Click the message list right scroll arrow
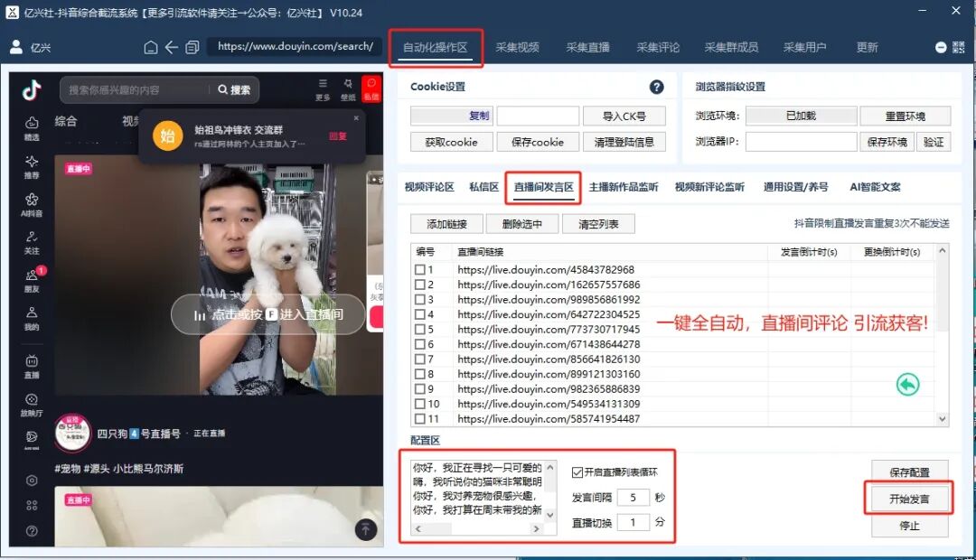 [x=537, y=529]
